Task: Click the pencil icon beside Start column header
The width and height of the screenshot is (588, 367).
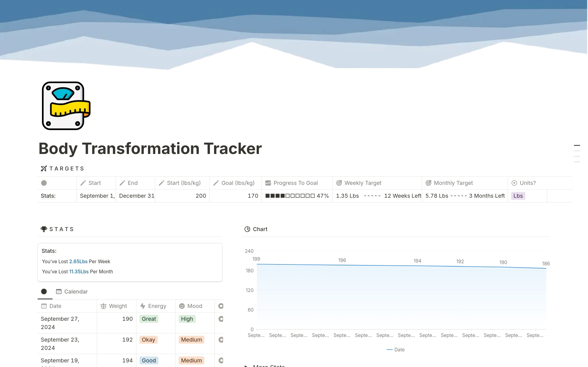Action: point(83,183)
